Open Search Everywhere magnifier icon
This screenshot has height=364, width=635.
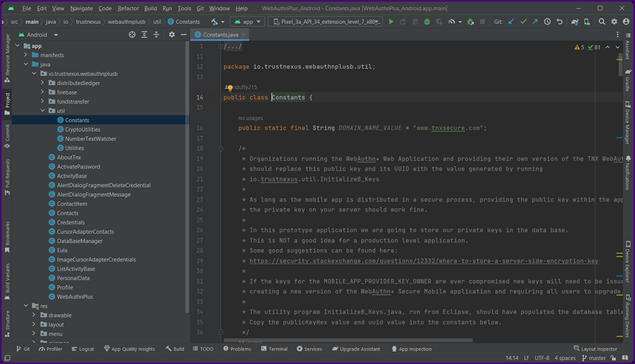(602, 22)
